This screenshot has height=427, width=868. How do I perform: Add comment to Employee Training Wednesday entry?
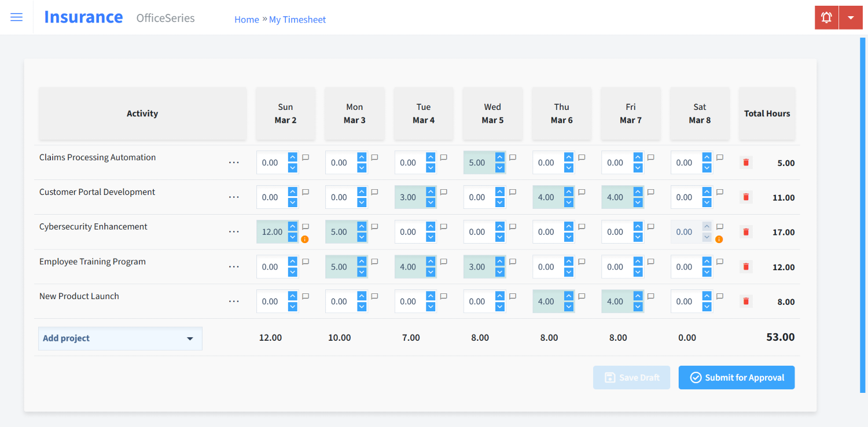click(x=513, y=262)
